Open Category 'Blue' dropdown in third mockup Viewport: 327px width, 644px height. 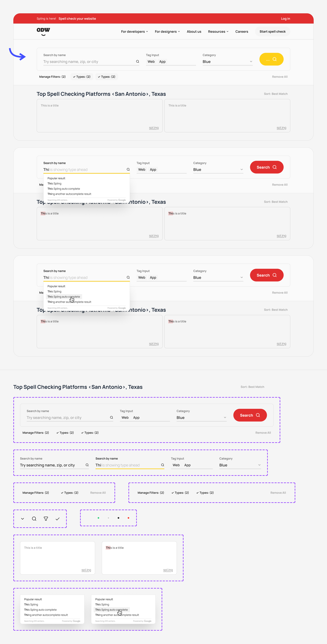point(218,278)
